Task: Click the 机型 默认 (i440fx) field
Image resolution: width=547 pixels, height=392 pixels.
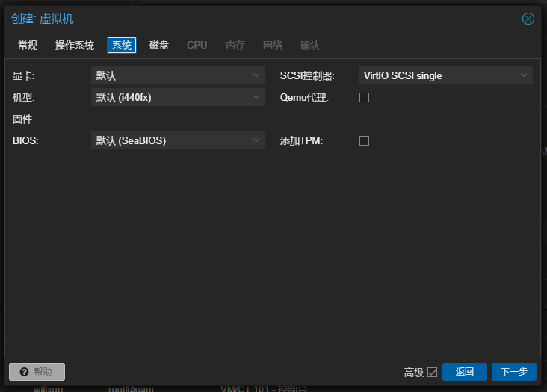Action: [169, 97]
